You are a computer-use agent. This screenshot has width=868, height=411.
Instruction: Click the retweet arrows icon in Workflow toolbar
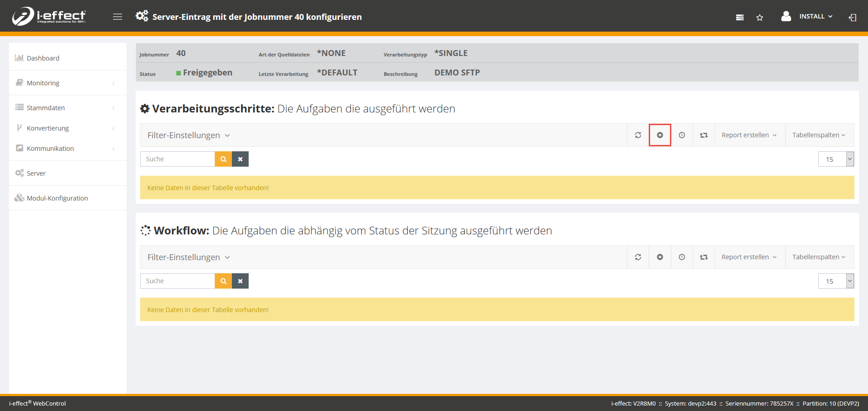click(x=703, y=257)
